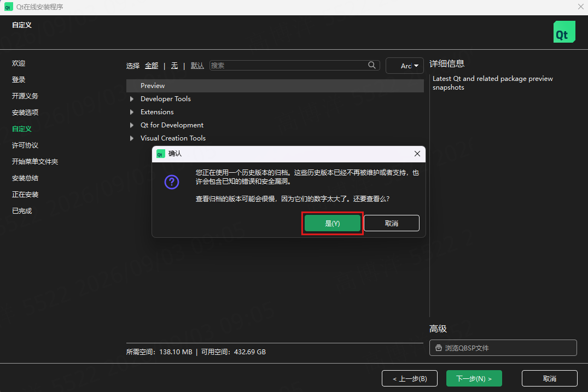Click the Qt logo in header
588x392 pixels.
(564, 32)
